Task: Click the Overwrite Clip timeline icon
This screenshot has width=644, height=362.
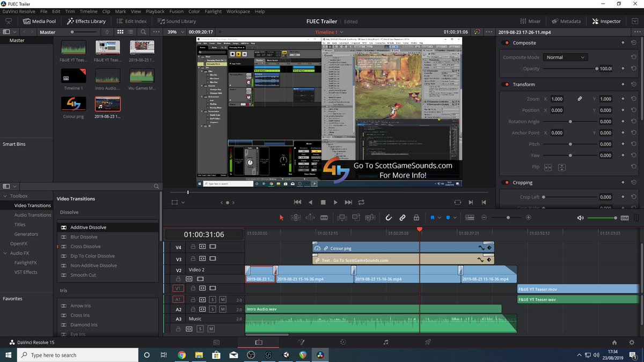Action: pyautogui.click(x=355, y=217)
